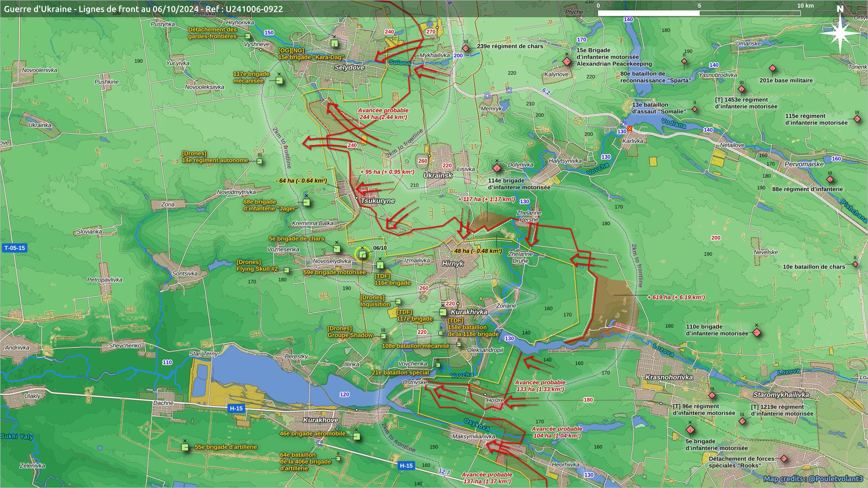Click the H-15 highway shield near Dachne

[236, 408]
